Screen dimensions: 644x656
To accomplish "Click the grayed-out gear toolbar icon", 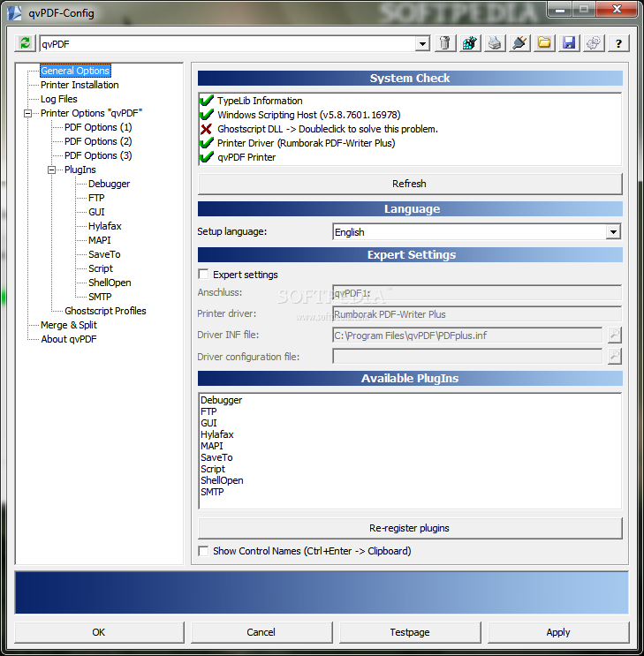I will pyautogui.click(x=594, y=43).
